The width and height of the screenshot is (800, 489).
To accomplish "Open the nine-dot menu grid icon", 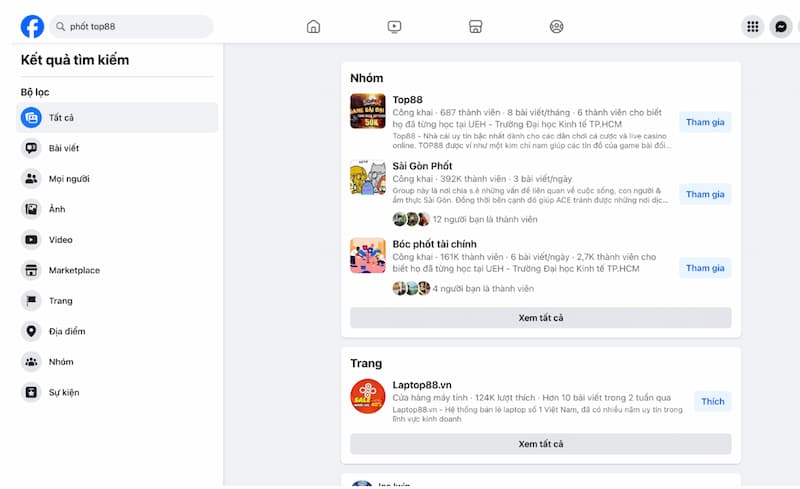I will [753, 27].
